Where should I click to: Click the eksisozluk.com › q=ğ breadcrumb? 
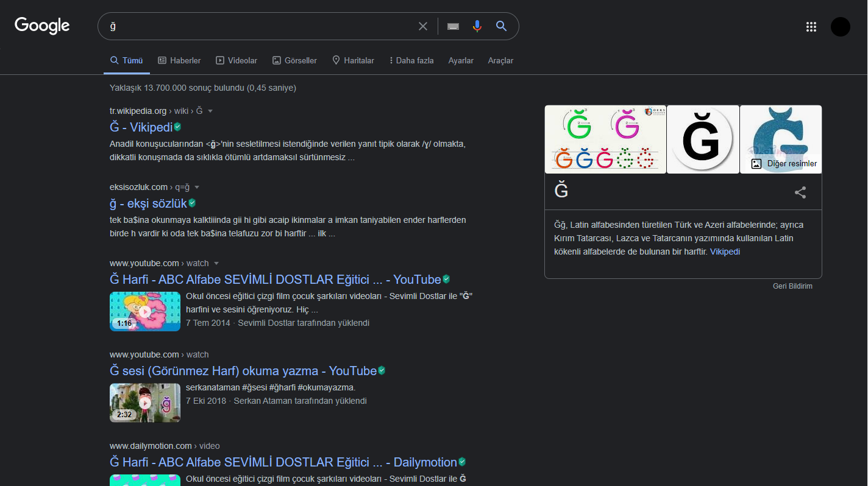(149, 187)
